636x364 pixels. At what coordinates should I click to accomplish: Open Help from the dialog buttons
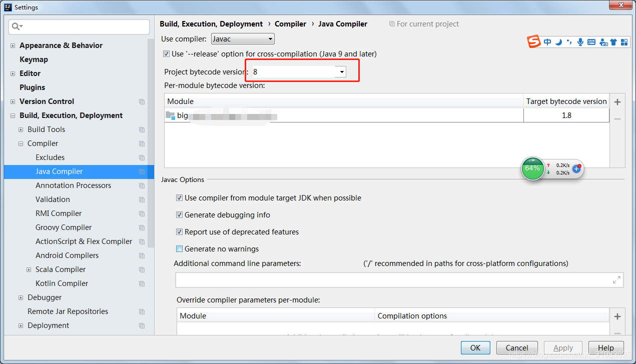pyautogui.click(x=606, y=347)
